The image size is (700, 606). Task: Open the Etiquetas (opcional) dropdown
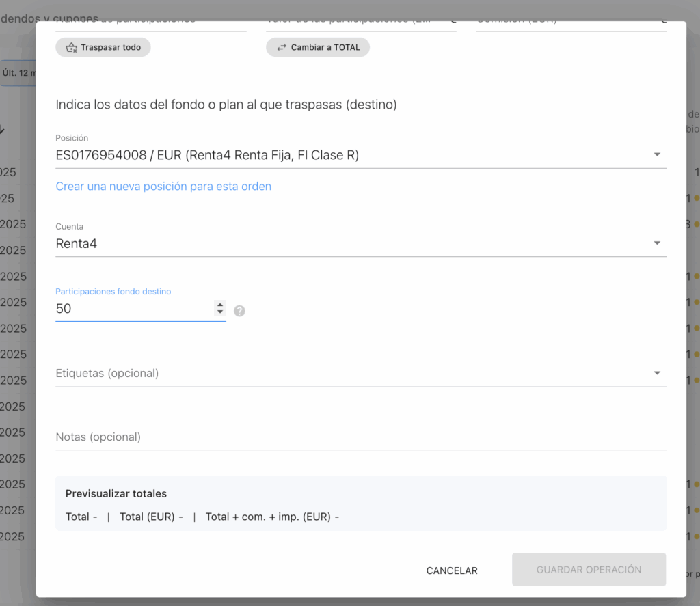tap(656, 373)
